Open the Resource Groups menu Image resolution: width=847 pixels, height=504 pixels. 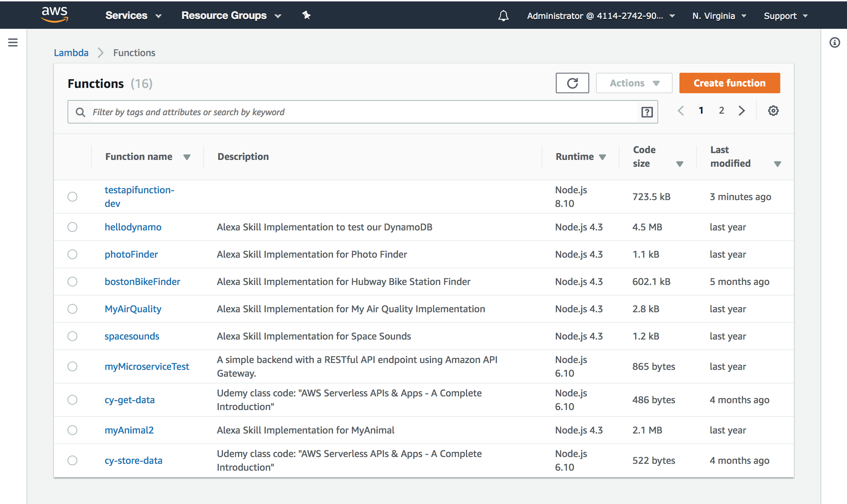click(x=231, y=16)
